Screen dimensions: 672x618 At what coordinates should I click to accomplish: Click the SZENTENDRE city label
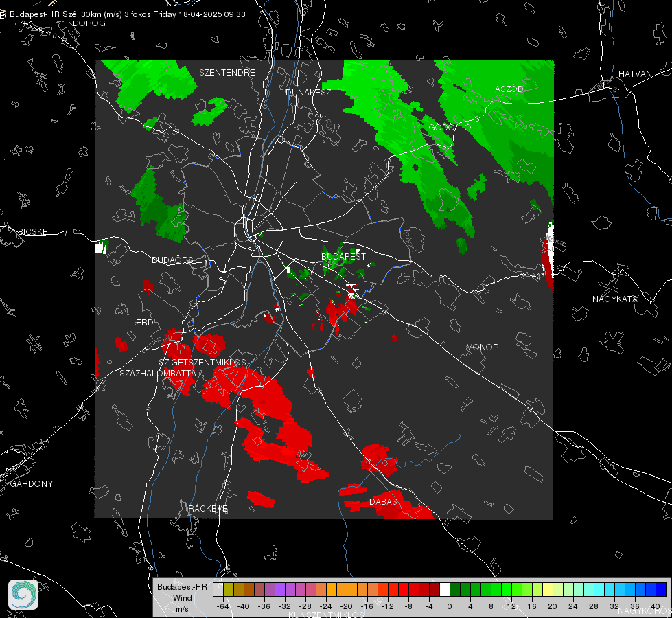pos(227,73)
